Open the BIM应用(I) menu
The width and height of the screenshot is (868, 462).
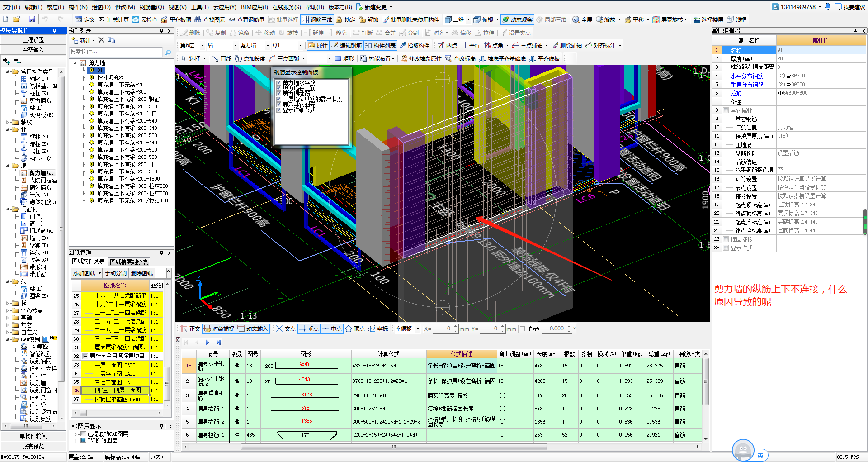[x=255, y=7]
